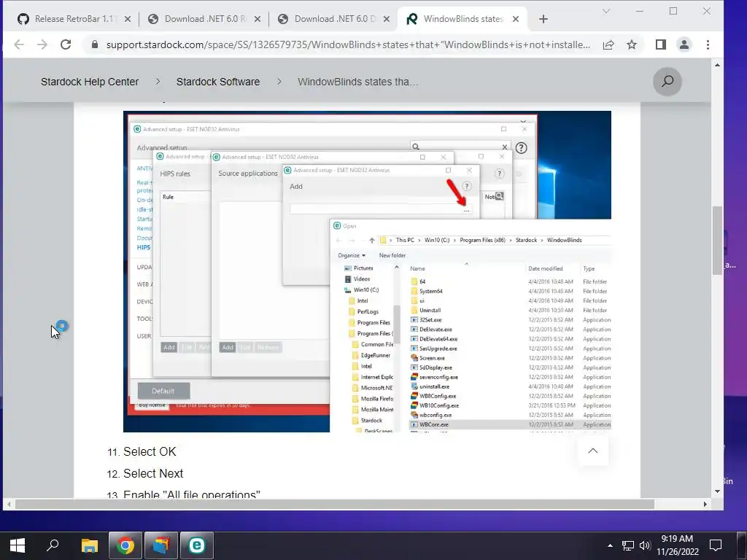Open Chrome three-dot menu
Image resolution: width=747 pixels, height=560 pixels.
[708, 44]
